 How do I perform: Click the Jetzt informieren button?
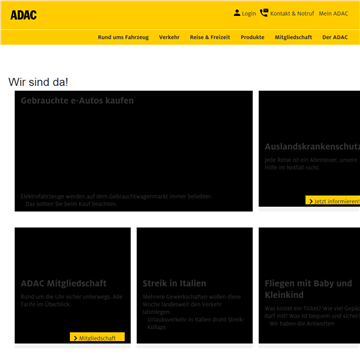point(333,200)
